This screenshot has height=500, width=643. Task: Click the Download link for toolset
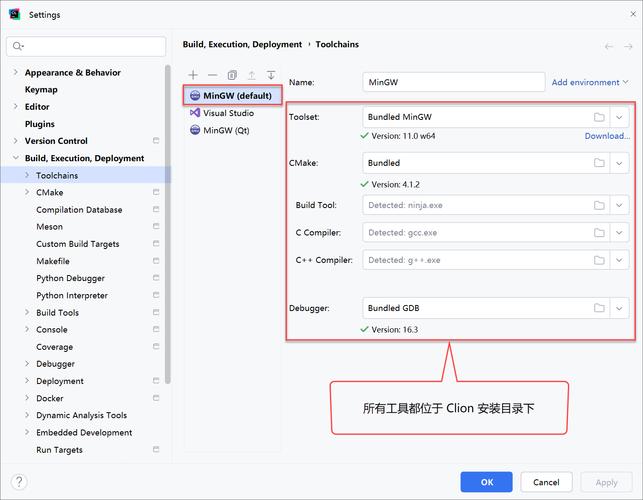pos(607,136)
